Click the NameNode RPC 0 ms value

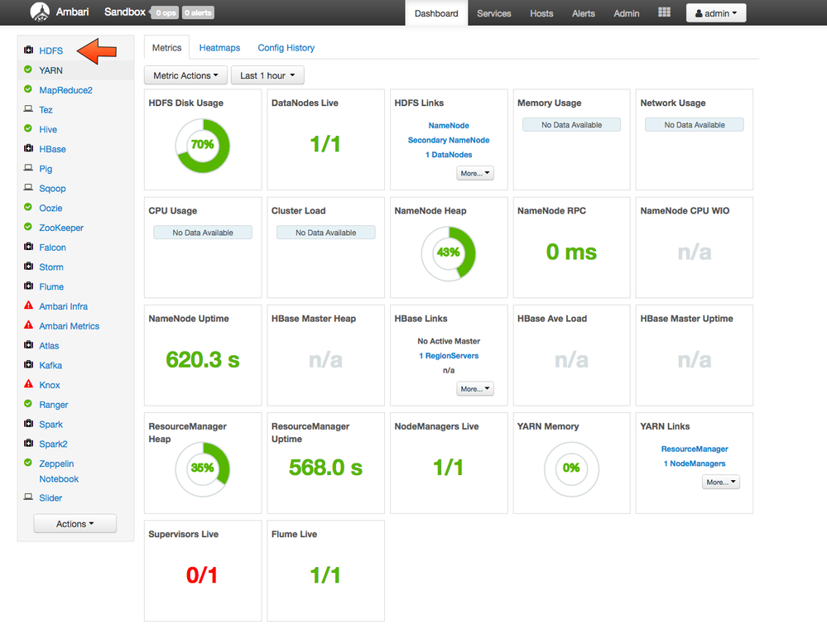coord(571,252)
